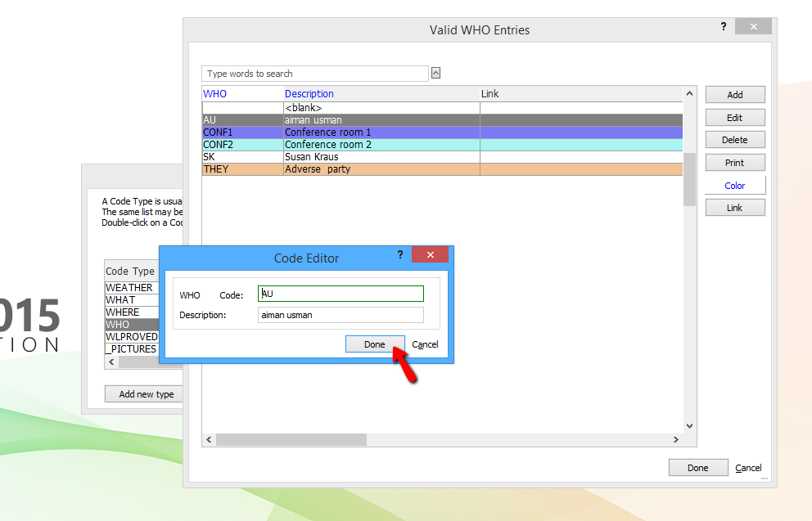Select the WLPROVED code type
The width and height of the screenshot is (812, 521).
(132, 336)
